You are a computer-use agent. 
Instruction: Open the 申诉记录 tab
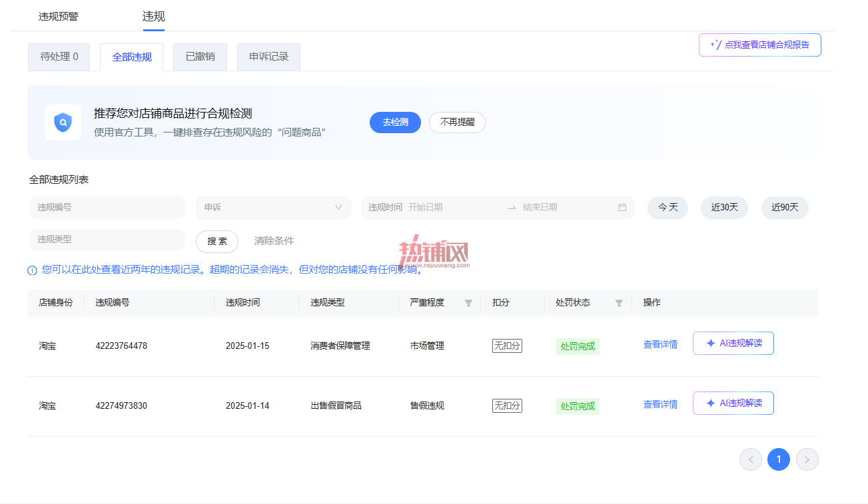268,57
